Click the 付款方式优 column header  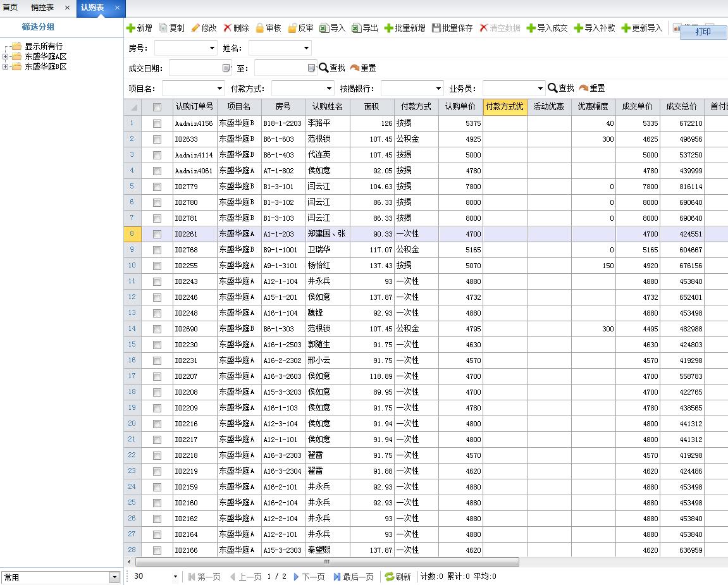[x=505, y=107]
